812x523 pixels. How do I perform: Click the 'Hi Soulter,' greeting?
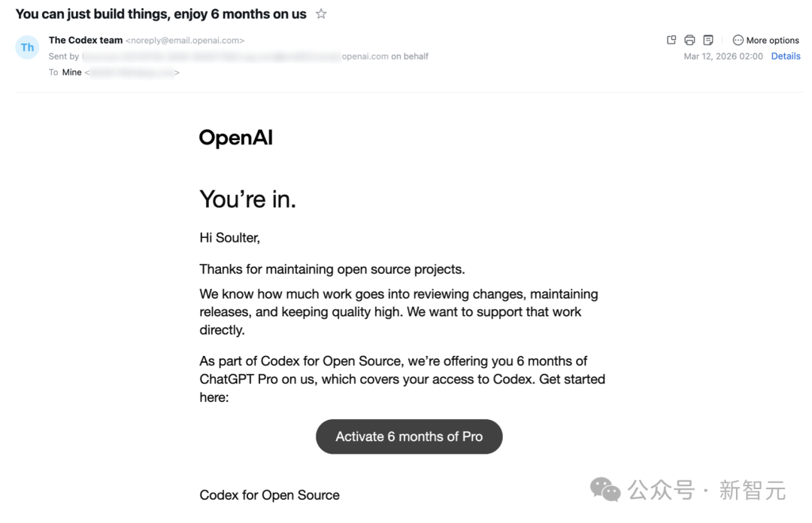click(x=229, y=238)
